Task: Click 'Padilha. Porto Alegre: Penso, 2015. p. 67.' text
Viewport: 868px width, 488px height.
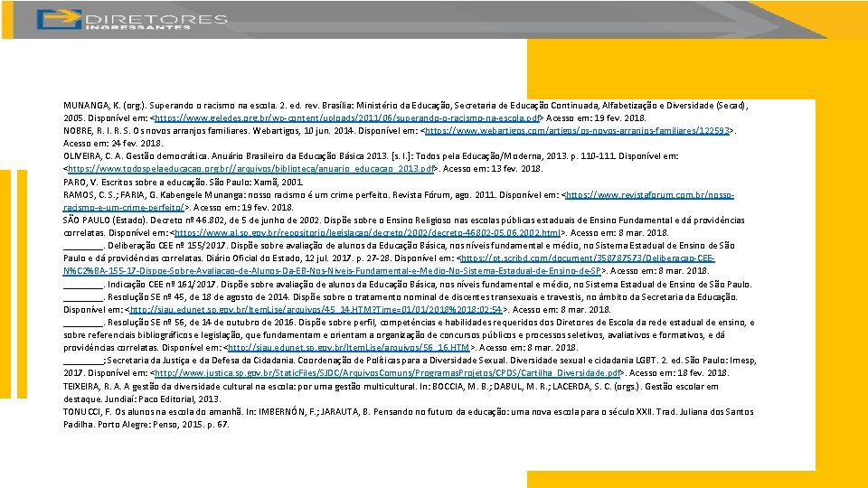Action: (146, 425)
